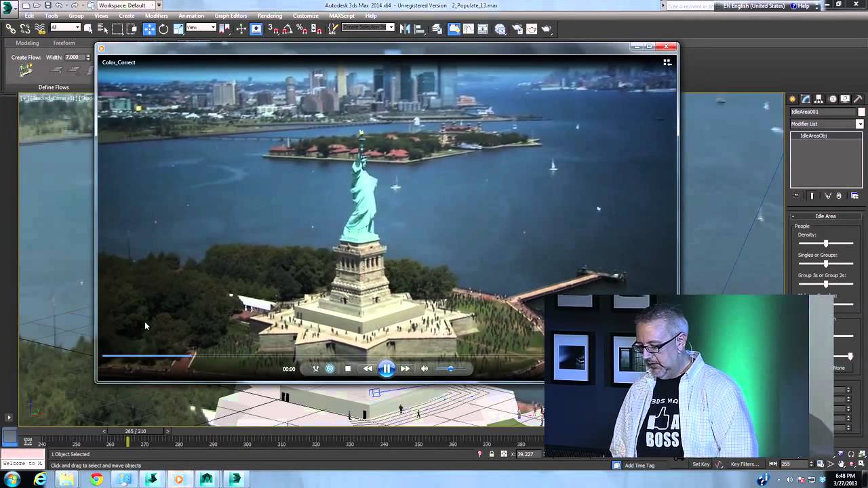
Task: Toggle Angle Snap
Action: (288, 28)
